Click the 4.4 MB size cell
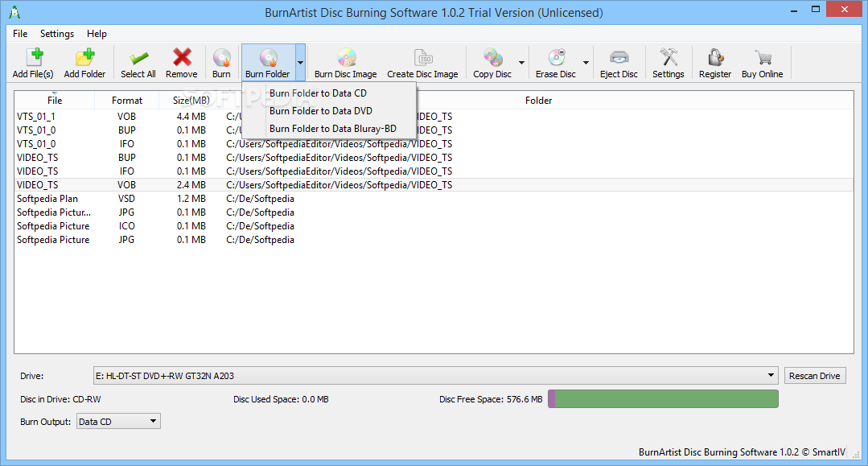The height and width of the screenshot is (466, 868). [191, 117]
